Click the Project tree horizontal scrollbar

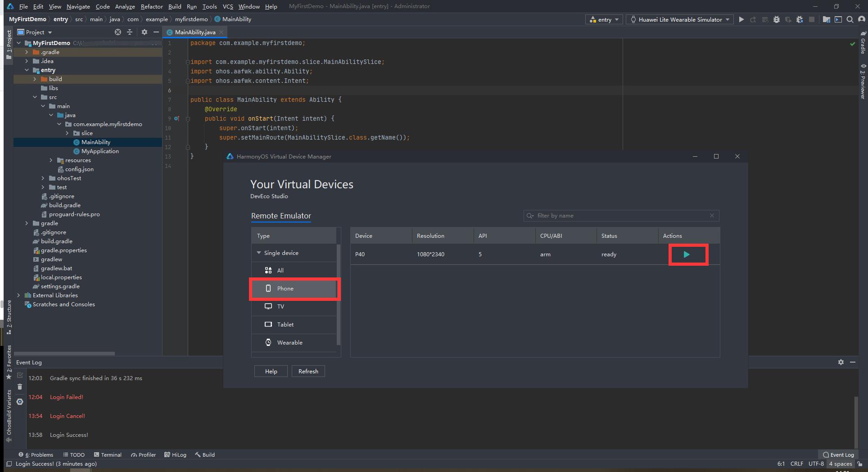[64, 354]
